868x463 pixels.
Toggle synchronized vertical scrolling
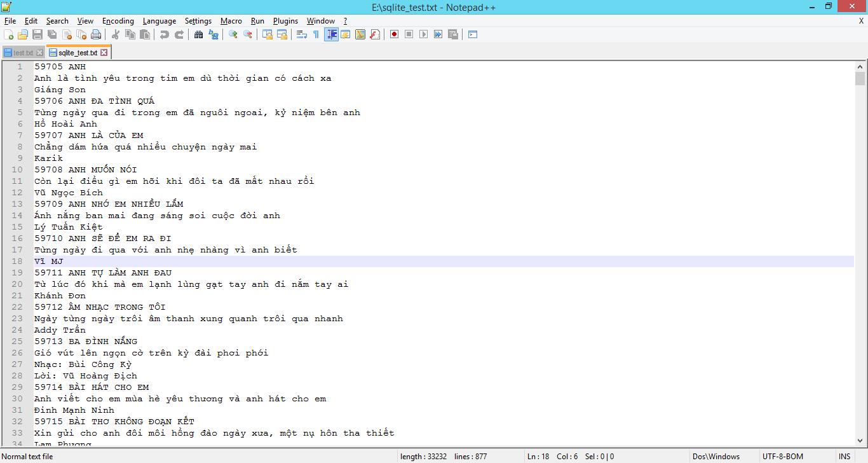click(x=268, y=34)
